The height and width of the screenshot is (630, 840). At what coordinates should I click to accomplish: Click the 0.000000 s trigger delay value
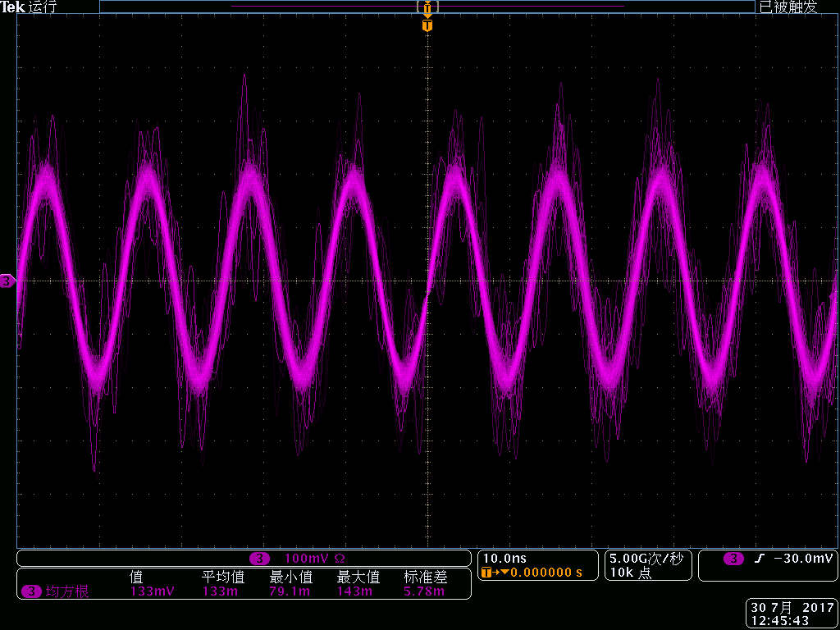(x=546, y=572)
